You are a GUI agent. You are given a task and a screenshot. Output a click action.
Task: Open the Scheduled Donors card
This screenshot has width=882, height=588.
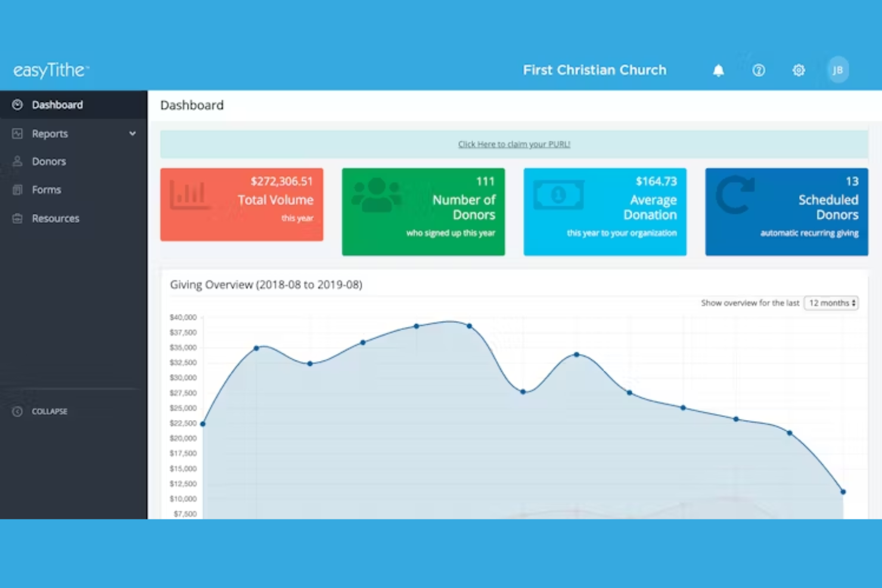[x=787, y=212]
